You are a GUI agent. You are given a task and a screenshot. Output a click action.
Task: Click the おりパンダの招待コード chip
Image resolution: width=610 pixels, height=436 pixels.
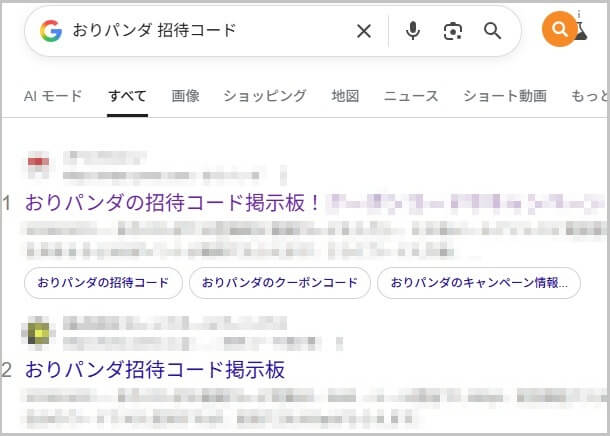pos(103,283)
